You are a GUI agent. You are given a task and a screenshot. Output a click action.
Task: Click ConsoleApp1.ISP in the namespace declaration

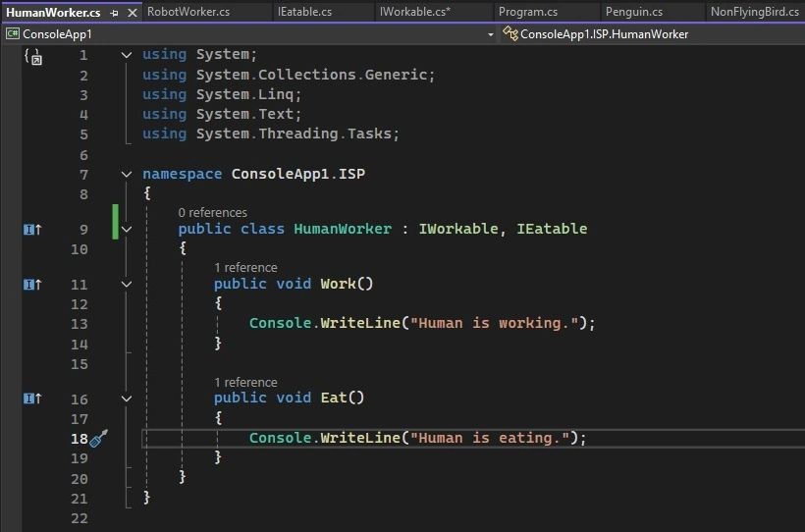click(x=298, y=174)
